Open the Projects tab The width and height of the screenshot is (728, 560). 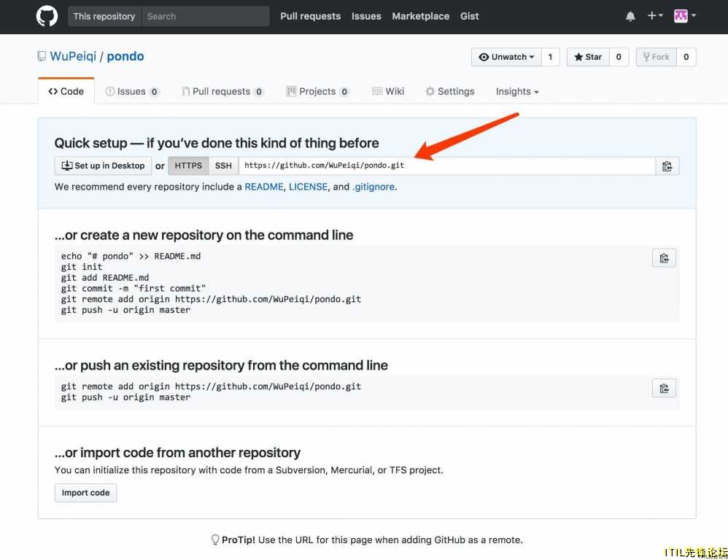pos(318,91)
